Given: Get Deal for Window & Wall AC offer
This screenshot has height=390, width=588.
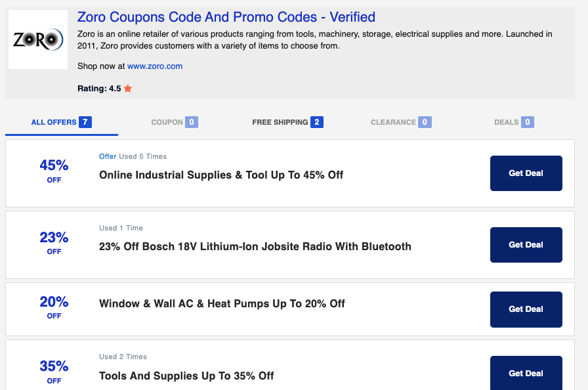Looking at the screenshot, I should (526, 309).
